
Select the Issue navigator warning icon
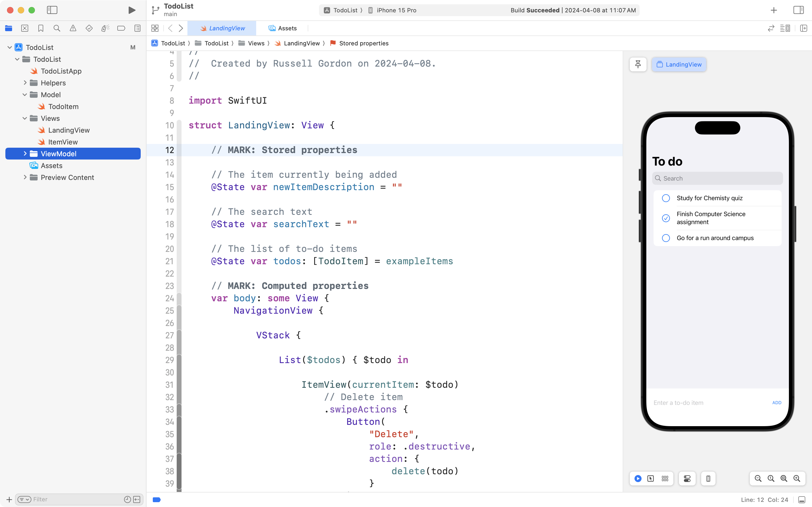tap(73, 28)
